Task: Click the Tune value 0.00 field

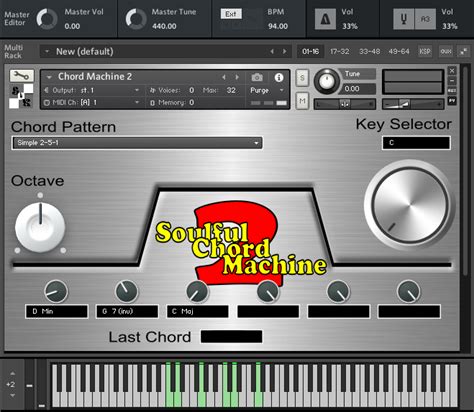Action: coord(358,89)
